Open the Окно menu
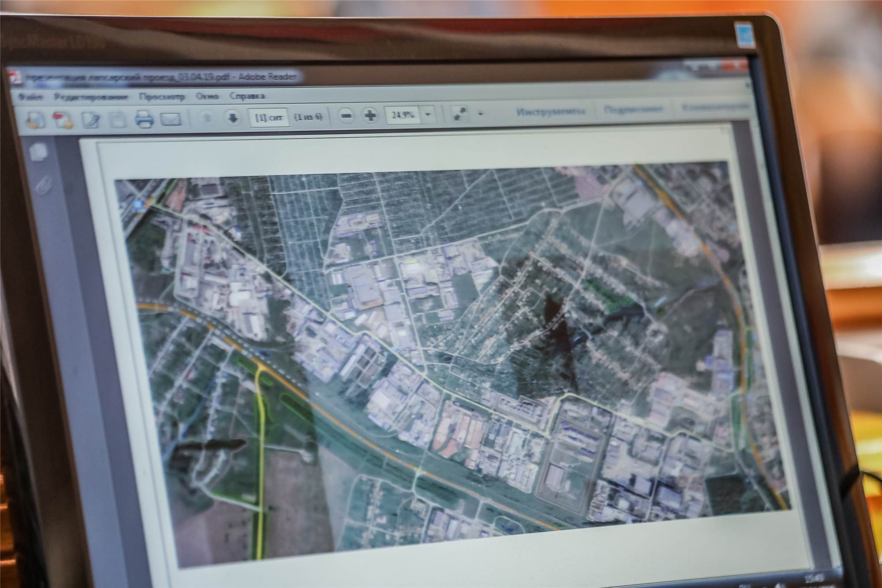 pos(207,96)
